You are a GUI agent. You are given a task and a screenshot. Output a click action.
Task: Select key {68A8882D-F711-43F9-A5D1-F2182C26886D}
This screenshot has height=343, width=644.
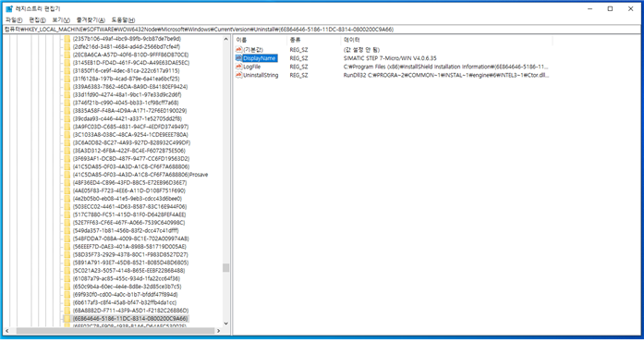130,311
